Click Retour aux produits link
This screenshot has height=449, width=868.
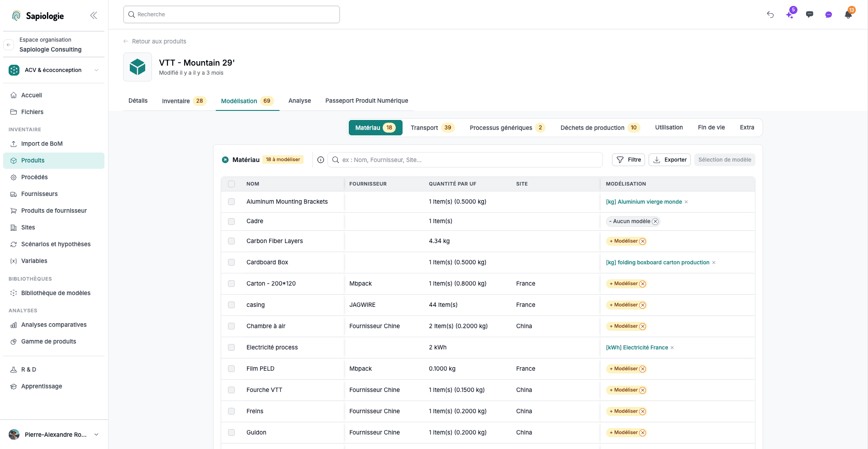tap(155, 41)
